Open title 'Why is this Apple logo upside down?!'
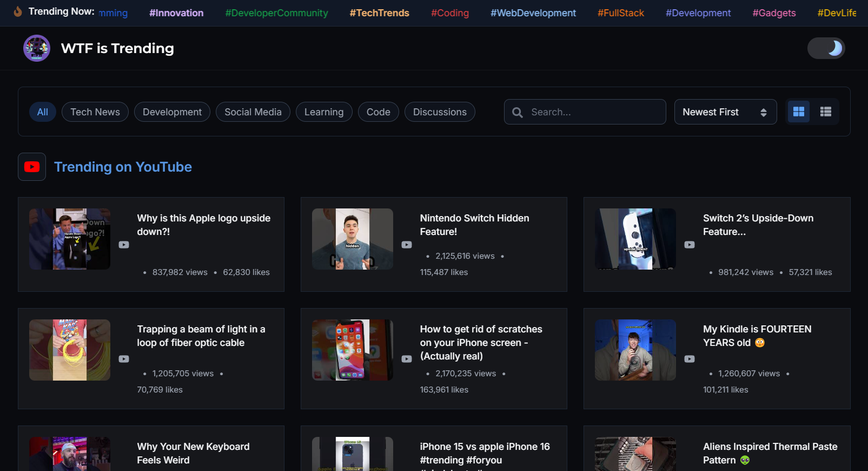The height and width of the screenshot is (471, 868). [204, 225]
